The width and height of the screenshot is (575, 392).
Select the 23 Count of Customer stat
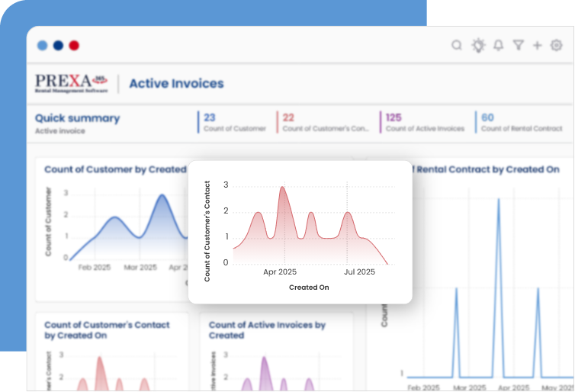coord(233,122)
